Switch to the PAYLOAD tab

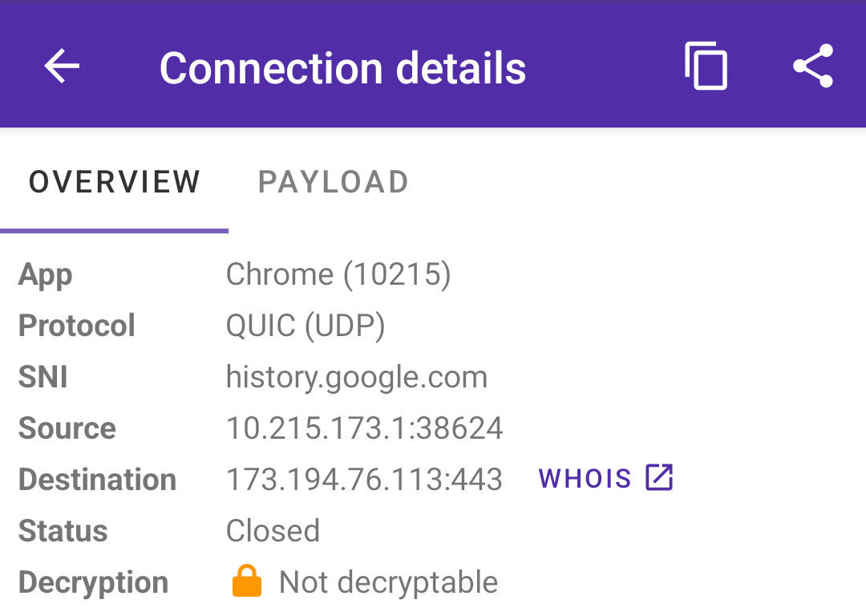[x=333, y=181]
